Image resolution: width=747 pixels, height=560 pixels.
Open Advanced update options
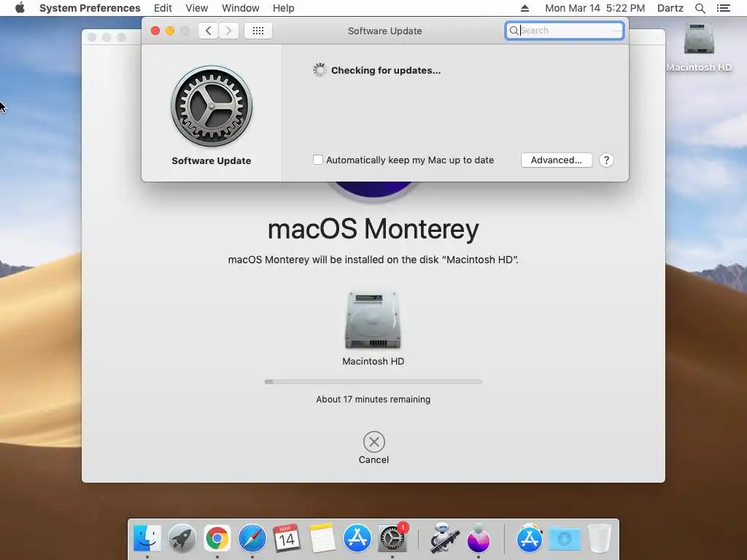tap(557, 160)
